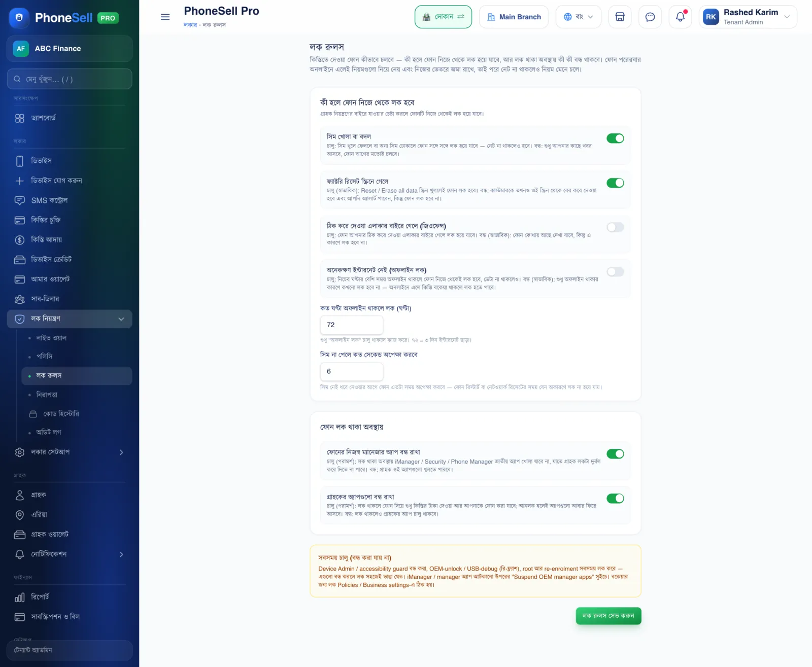
Task: Open the chat messages icon
Action: (650, 17)
